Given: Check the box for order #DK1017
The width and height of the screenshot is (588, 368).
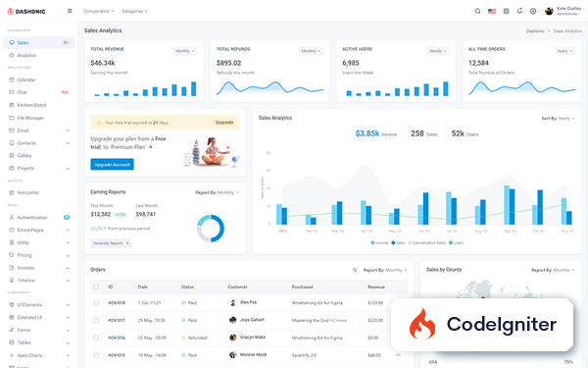Looking at the screenshot, I should [x=96, y=320].
